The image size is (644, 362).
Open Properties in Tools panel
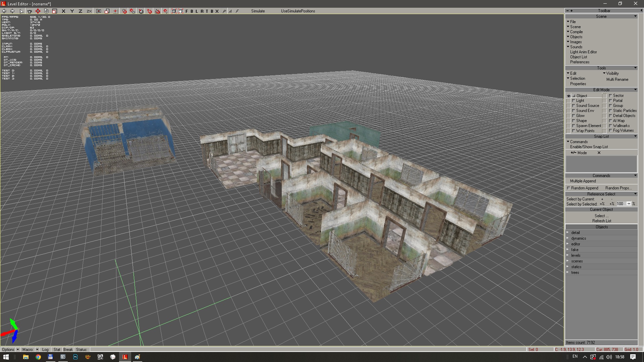[578, 84]
